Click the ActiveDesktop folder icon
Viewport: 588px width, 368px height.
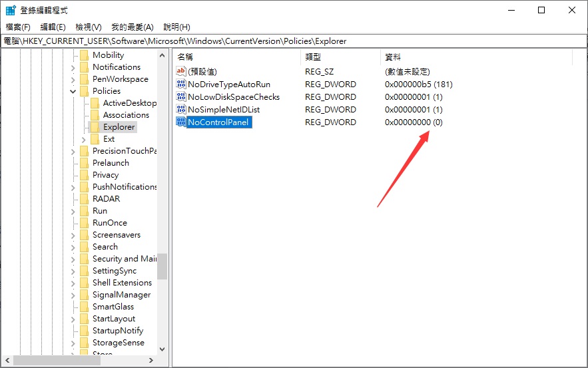95,103
